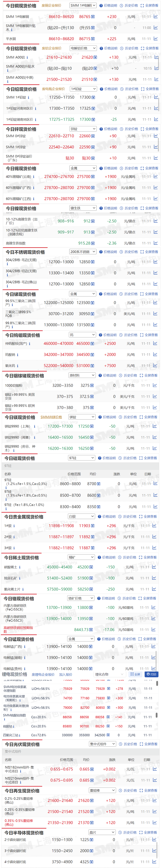Click calculator icon next to 86765 average

point(93,17)
